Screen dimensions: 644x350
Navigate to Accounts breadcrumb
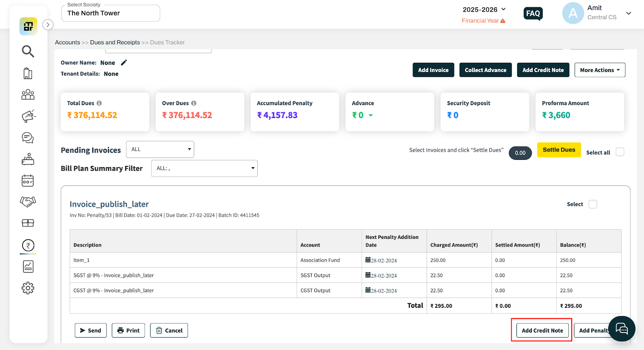(x=68, y=42)
